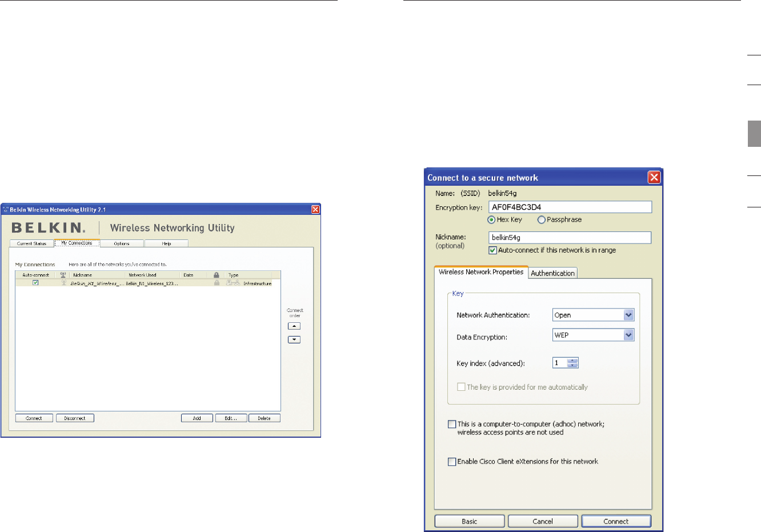Viewport: 761px width, 532px height.
Task: Click the Disconnect button
Action: (75, 418)
